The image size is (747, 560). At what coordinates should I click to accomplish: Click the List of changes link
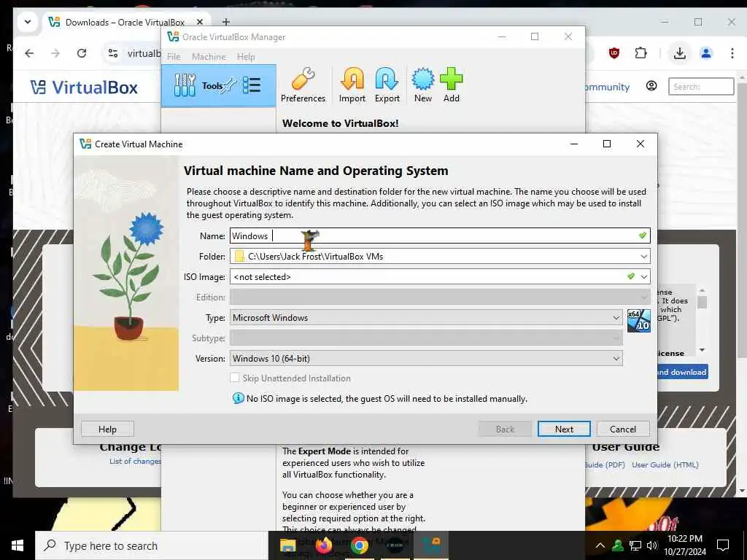pyautogui.click(x=135, y=461)
